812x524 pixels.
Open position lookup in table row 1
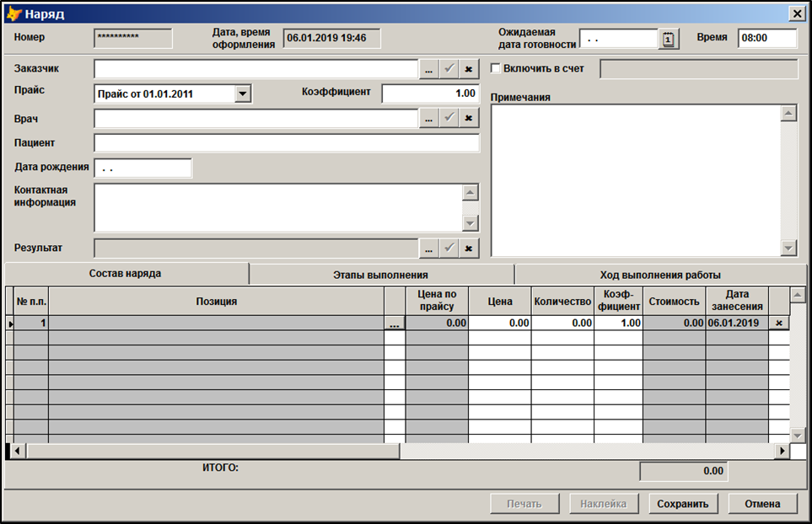click(394, 323)
